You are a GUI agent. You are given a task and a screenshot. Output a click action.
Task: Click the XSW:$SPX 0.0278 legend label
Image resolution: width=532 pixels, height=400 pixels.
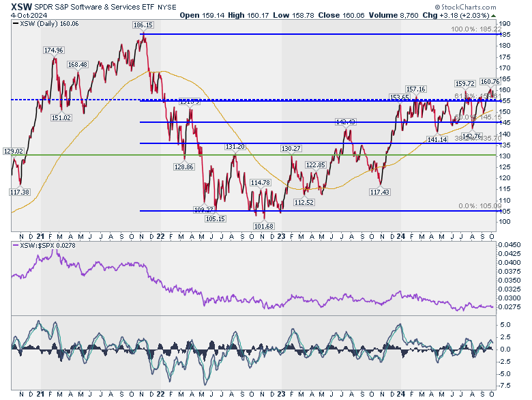click(48, 245)
